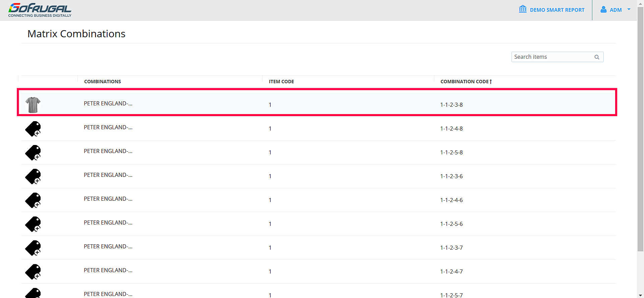Click combination code 1-1-2-4-8
This screenshot has height=298, width=644.
point(451,129)
